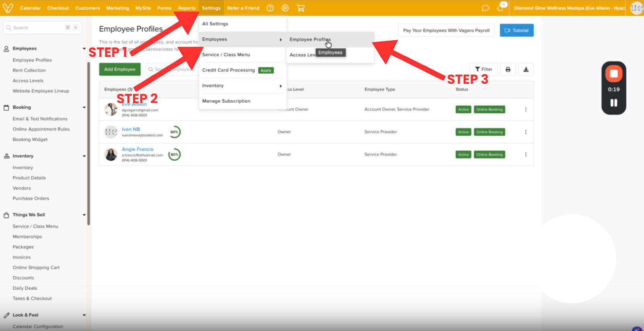Collapse the Inventory sidebar section
This screenshot has height=331, width=644.
(84, 156)
